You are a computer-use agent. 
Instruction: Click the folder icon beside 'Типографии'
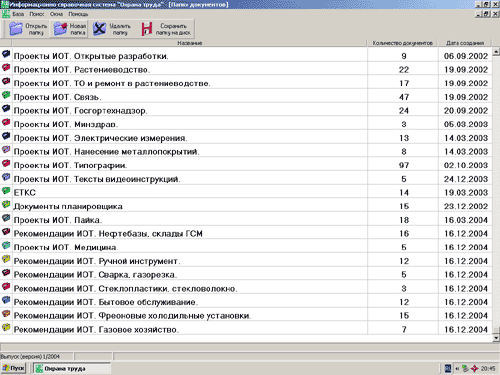pyautogui.click(x=6, y=163)
